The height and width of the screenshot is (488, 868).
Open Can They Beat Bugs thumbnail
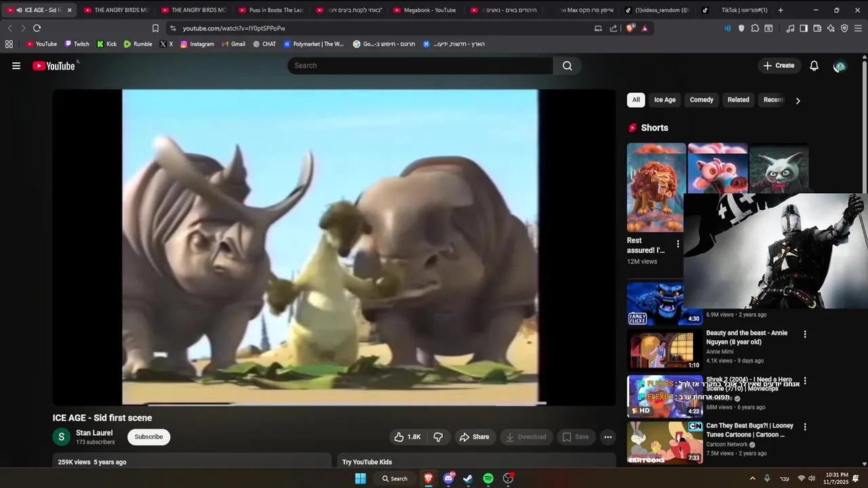coord(665,443)
